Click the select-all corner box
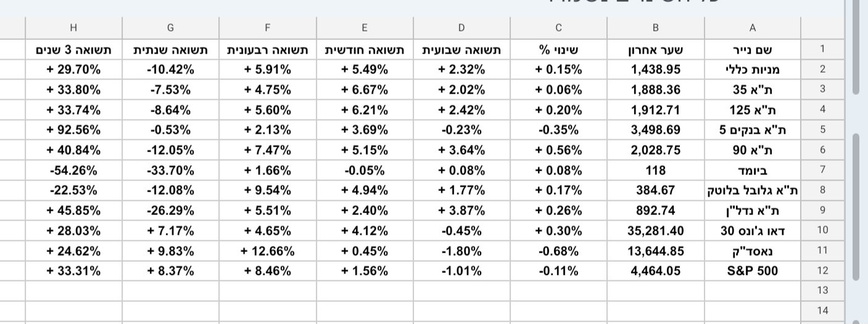 click(822, 27)
